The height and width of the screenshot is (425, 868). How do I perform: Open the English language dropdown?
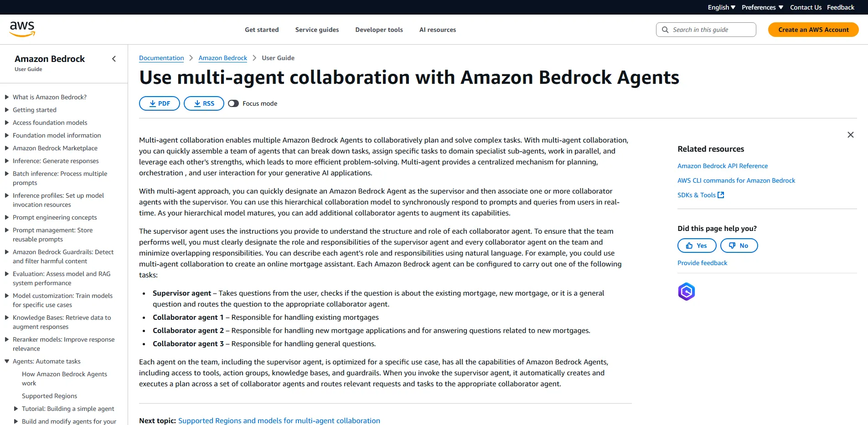tap(721, 7)
